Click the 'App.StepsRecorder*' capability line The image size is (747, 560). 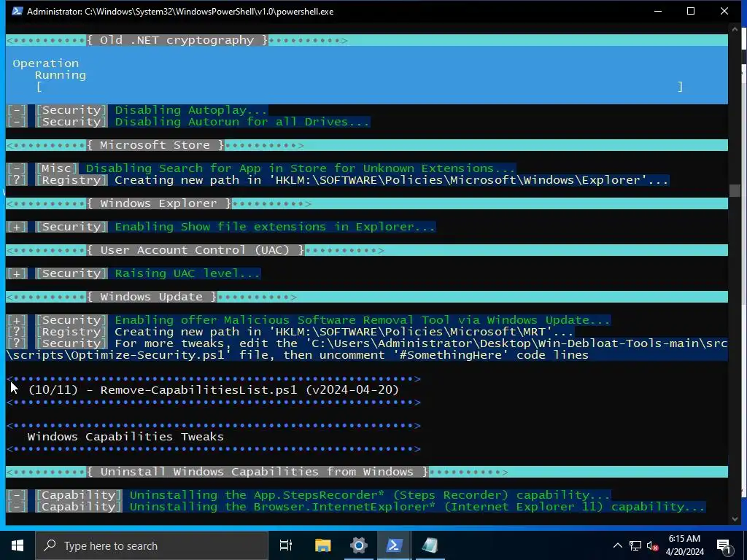click(x=369, y=495)
